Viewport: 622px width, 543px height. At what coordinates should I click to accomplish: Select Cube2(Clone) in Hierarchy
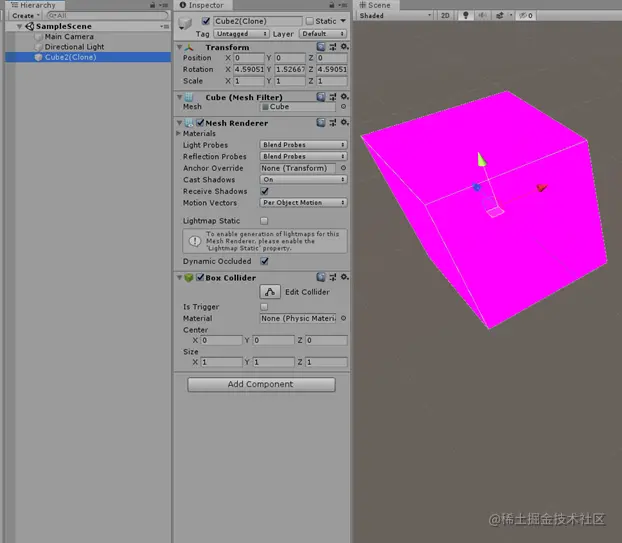(x=88, y=57)
